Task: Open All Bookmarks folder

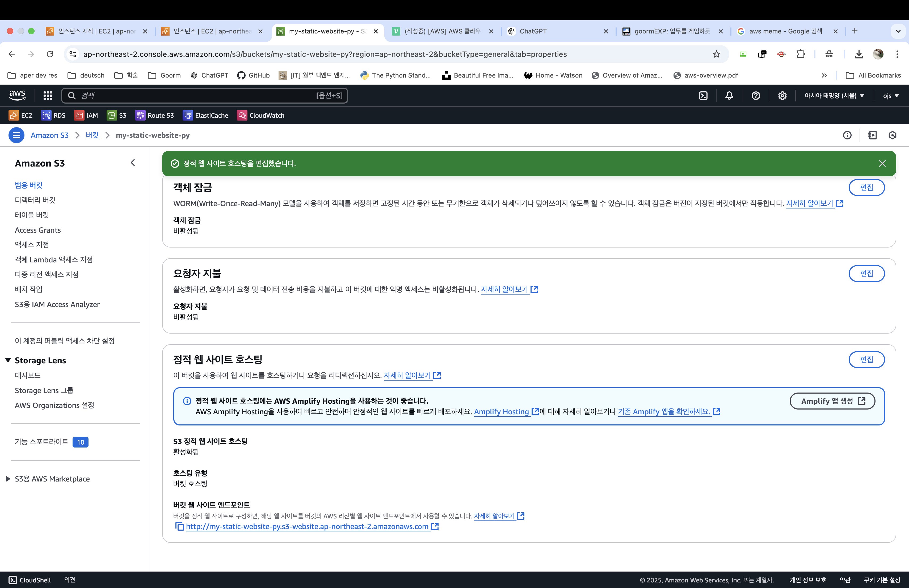Action: [873, 75]
